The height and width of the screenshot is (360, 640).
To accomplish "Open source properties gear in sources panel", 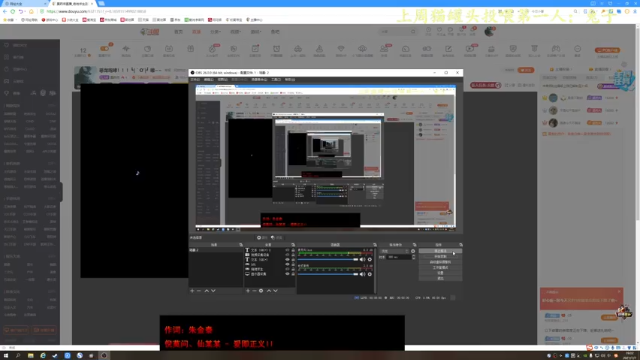I will click(261, 291).
